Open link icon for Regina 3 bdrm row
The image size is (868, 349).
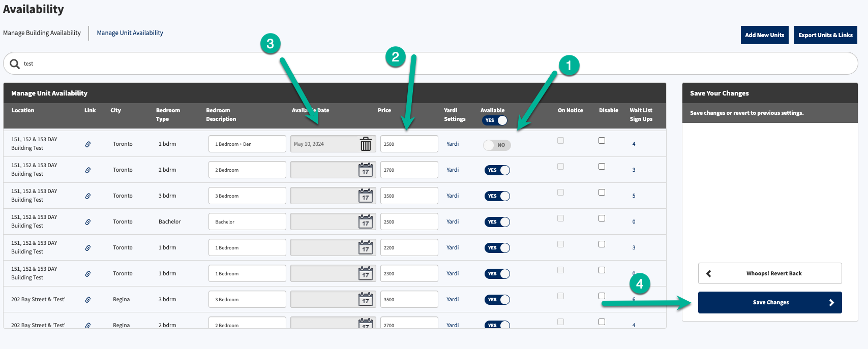[88, 300]
